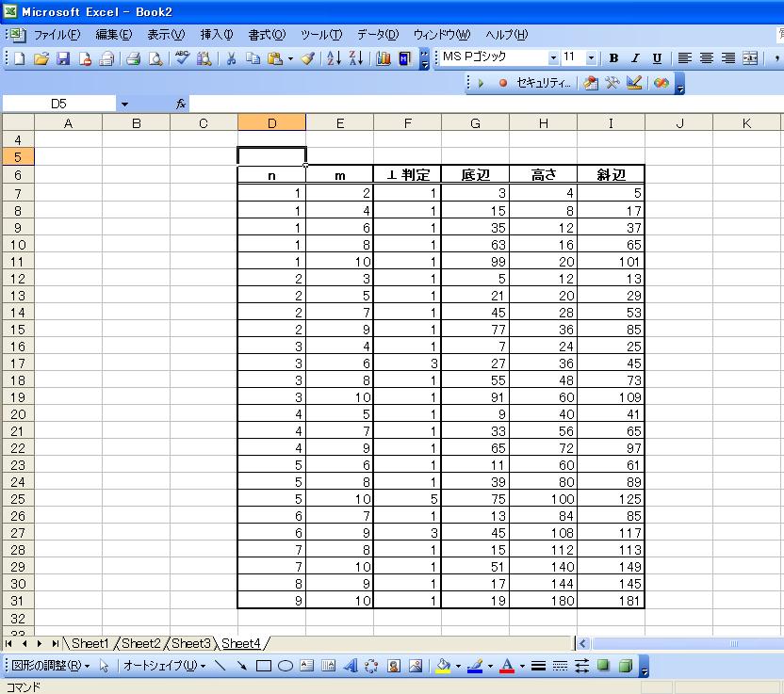Activate the Format Painter brush icon
The width and height of the screenshot is (784, 694).
[x=308, y=58]
